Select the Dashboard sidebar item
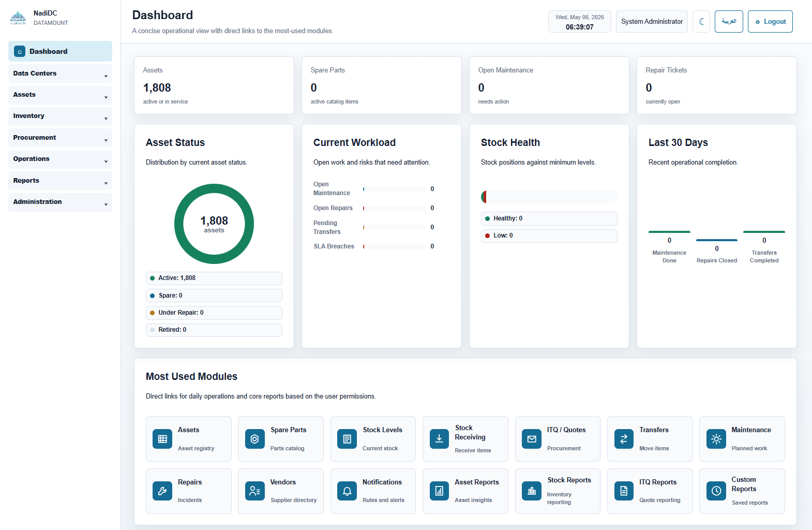 [60, 51]
